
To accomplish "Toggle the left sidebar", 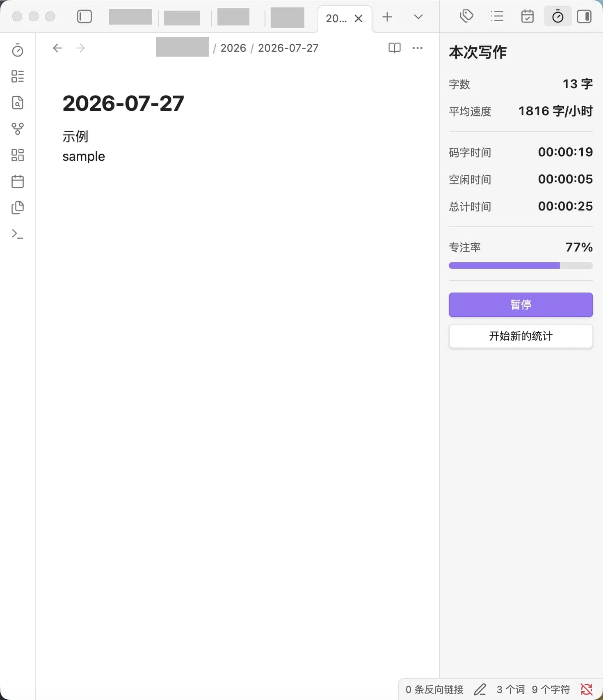I will point(85,17).
